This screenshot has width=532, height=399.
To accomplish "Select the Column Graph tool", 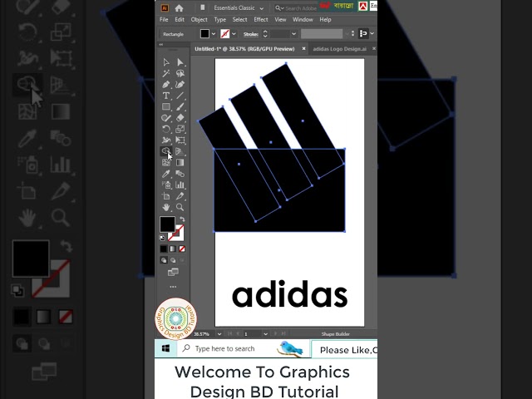I will point(180,185).
